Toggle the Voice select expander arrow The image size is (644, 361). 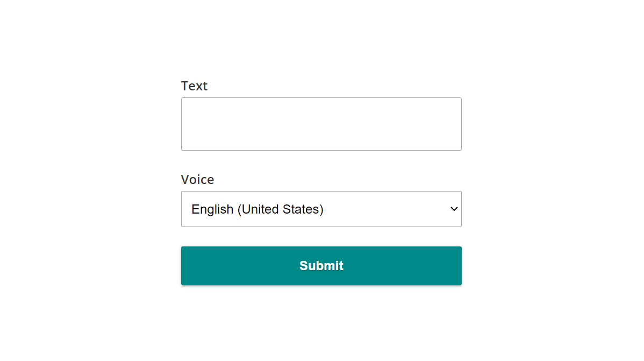(x=454, y=209)
